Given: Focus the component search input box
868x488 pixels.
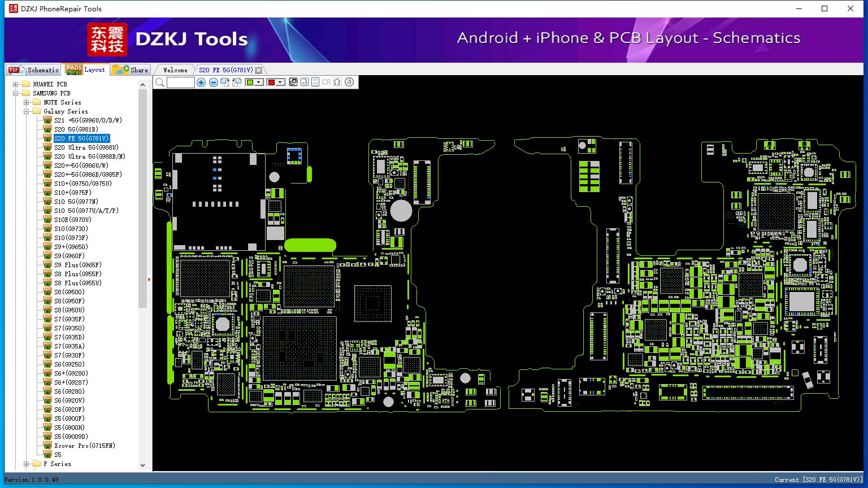Looking at the screenshot, I should tap(181, 82).
